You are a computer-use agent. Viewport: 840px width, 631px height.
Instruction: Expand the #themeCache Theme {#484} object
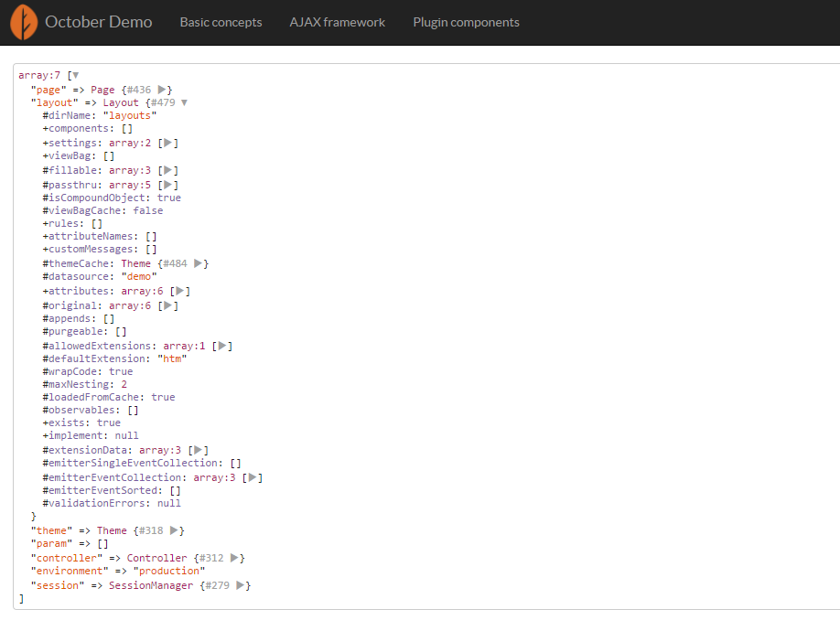click(198, 263)
